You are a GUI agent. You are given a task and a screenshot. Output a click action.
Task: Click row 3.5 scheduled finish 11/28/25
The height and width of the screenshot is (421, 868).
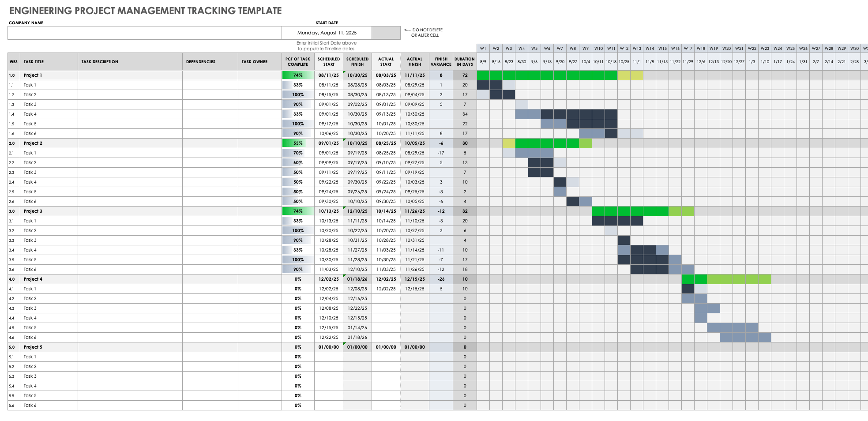tap(357, 259)
